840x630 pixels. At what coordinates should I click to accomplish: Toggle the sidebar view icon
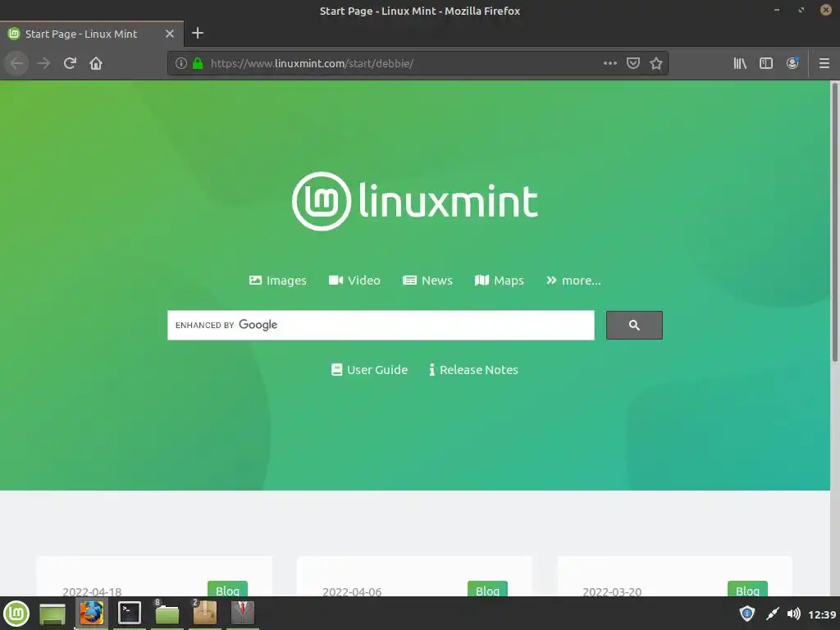[766, 63]
